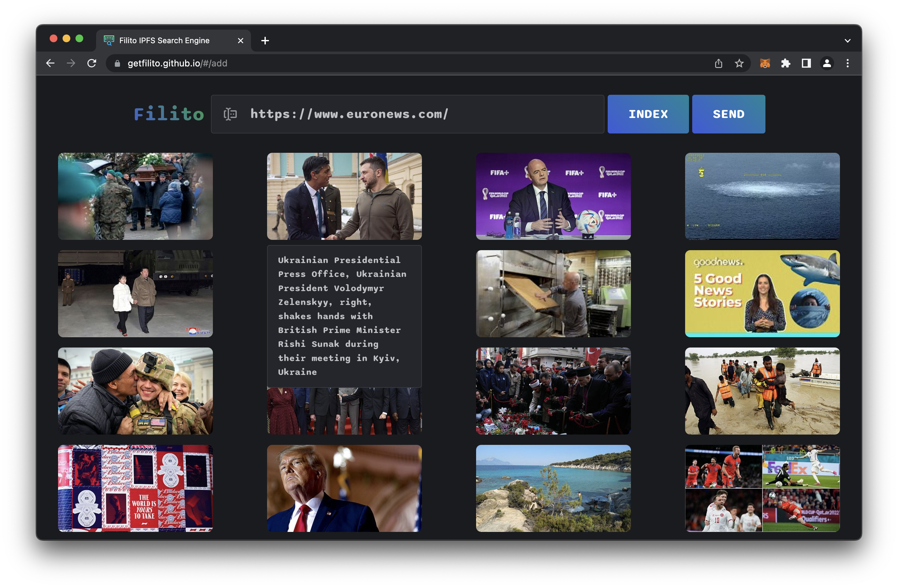Open a new browser tab
Viewport: 898px width, 588px height.
[265, 40]
